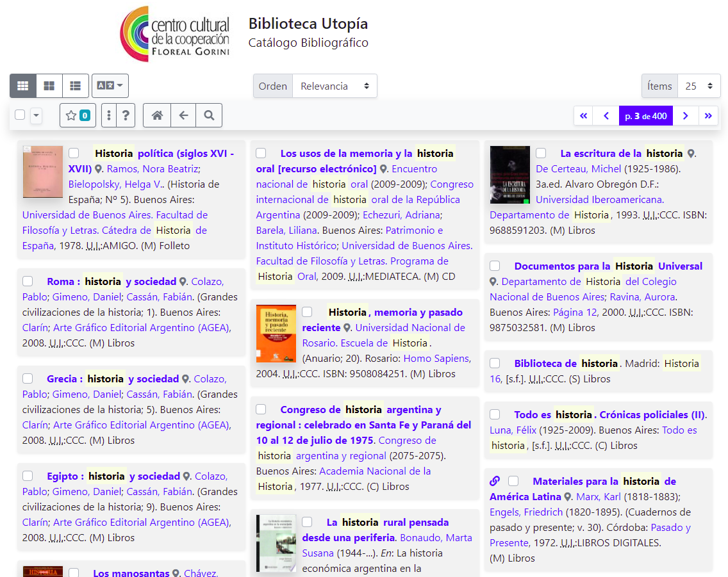728x577 pixels.
Task: Tick the checkbox for Biblioteca de historia
Action: [495, 363]
